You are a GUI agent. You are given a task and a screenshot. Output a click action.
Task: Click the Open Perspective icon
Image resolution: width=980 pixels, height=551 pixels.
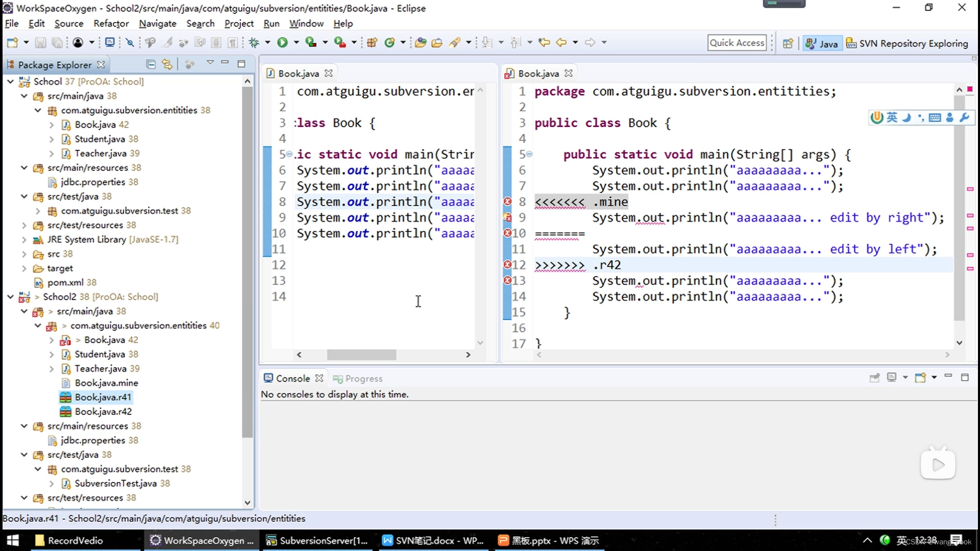[x=788, y=43]
